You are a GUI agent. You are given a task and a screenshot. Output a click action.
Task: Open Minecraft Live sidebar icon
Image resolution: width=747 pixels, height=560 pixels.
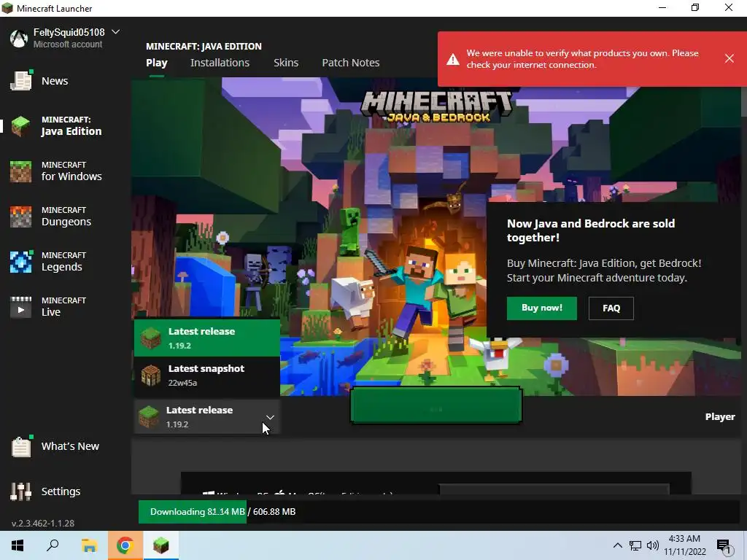[21, 307]
